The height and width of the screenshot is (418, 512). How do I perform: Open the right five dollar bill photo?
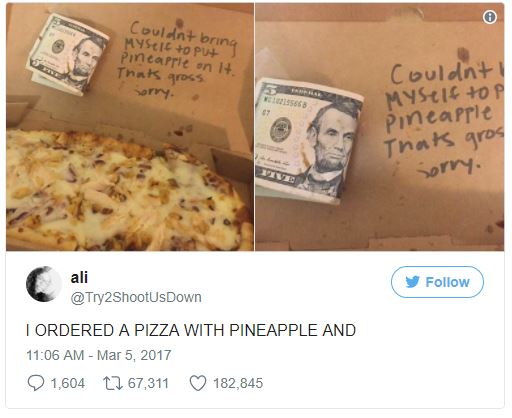tap(380, 127)
